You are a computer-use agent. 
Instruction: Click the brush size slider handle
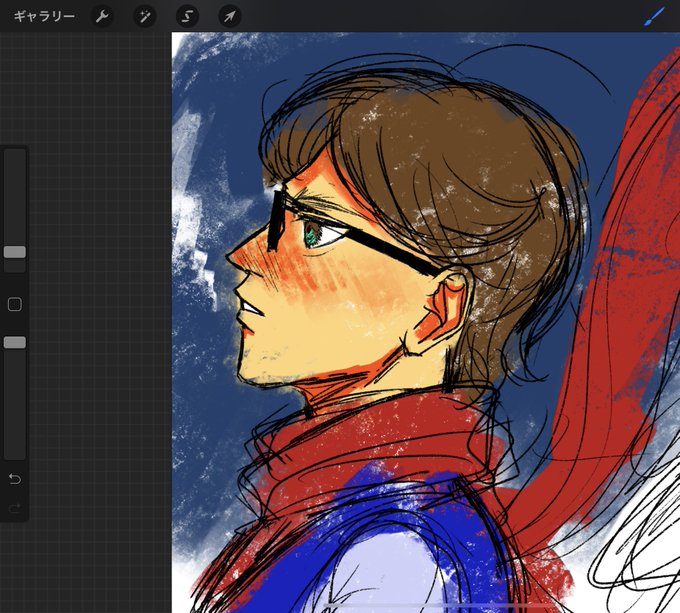pyautogui.click(x=15, y=252)
